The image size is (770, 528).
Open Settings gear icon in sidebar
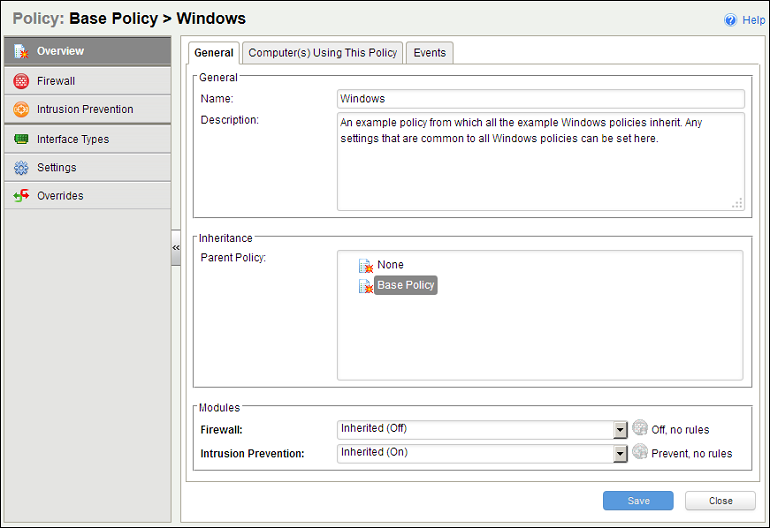[21, 167]
